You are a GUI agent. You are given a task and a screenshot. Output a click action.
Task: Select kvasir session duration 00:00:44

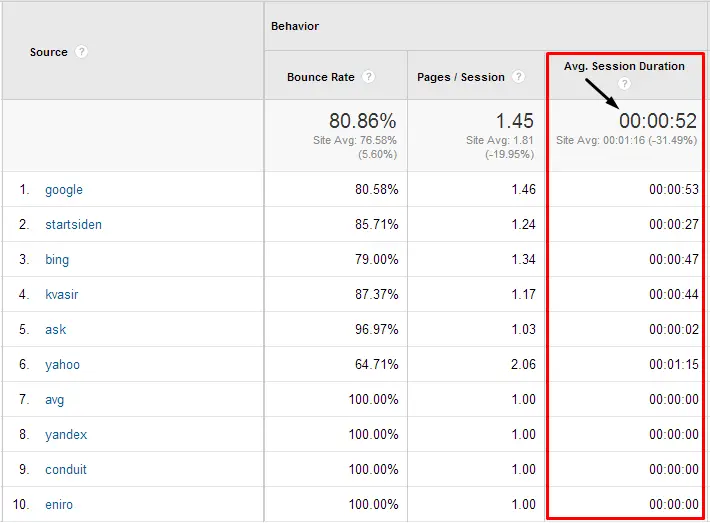[674, 294]
